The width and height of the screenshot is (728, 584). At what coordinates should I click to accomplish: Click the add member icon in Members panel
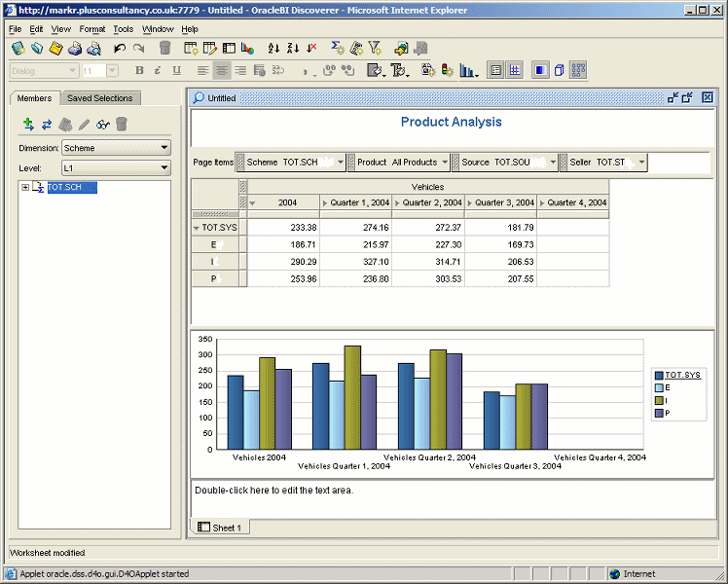(x=28, y=124)
